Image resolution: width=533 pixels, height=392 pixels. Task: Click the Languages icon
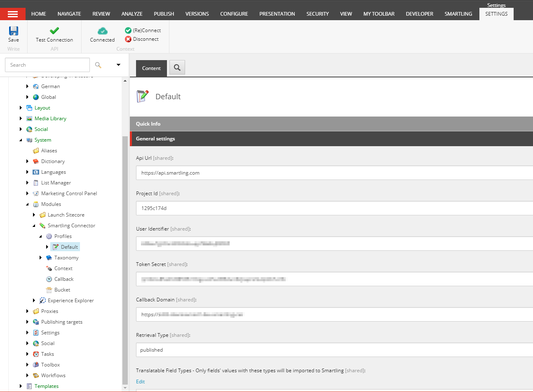pyautogui.click(x=36, y=172)
